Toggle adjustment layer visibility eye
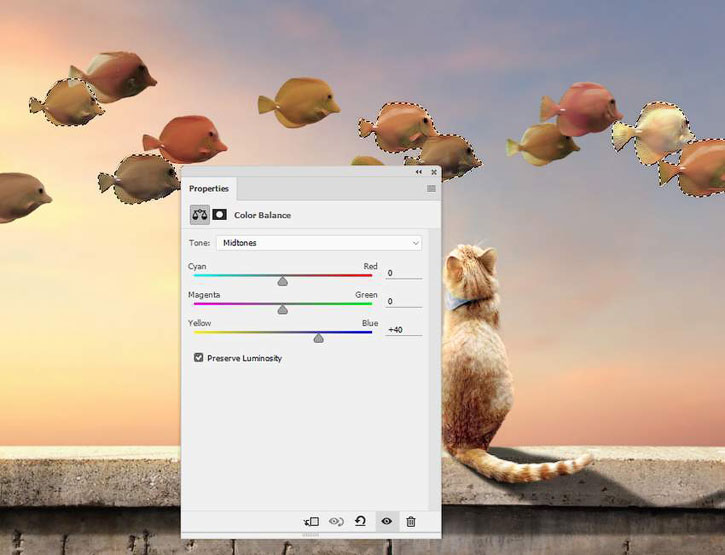The height and width of the screenshot is (555, 725). point(386,522)
